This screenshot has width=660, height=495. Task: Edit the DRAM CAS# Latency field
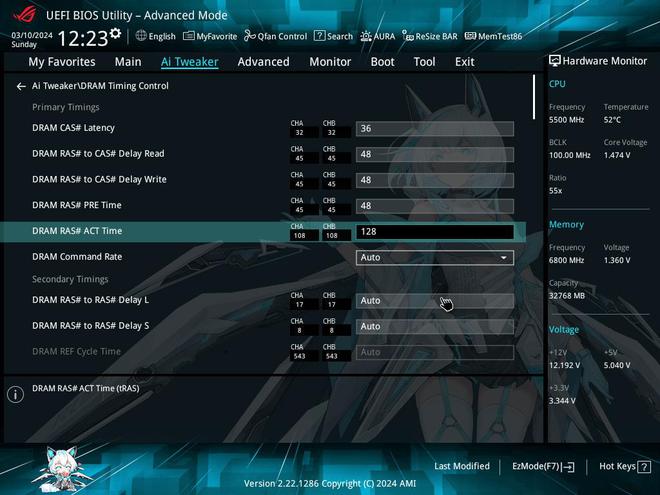pos(435,129)
